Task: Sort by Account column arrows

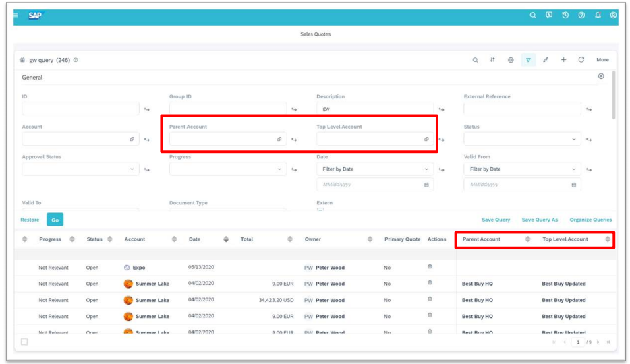Action: click(x=174, y=239)
